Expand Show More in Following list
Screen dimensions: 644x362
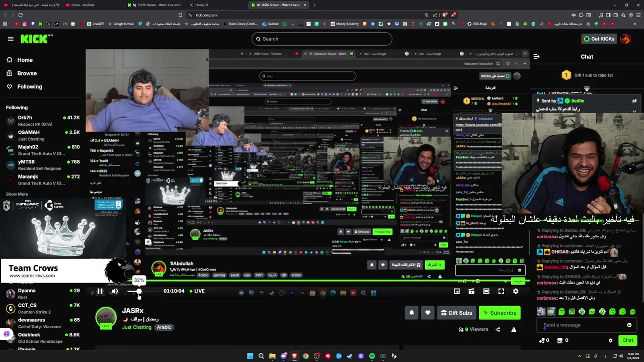[17, 194]
